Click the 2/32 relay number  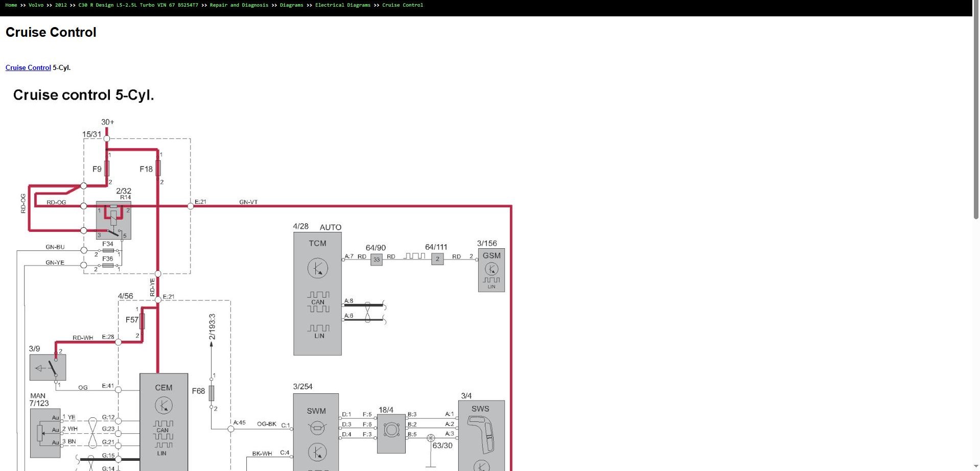tap(124, 191)
